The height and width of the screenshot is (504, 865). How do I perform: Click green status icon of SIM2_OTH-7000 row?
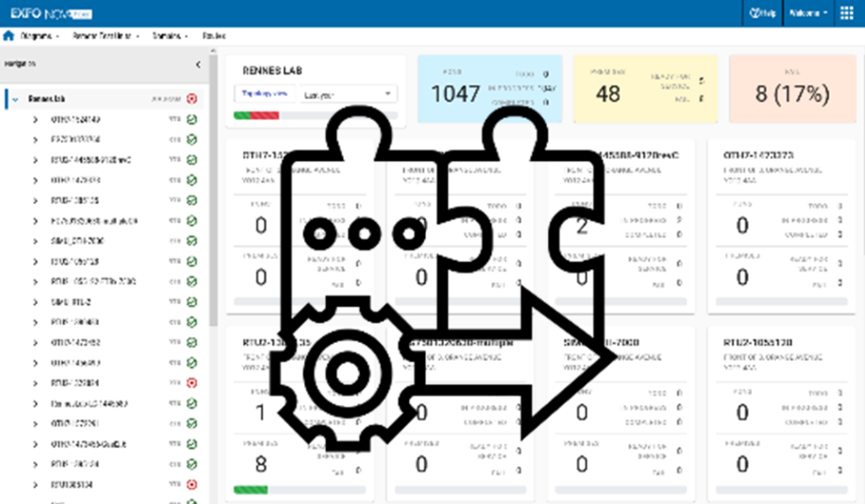[x=191, y=241]
